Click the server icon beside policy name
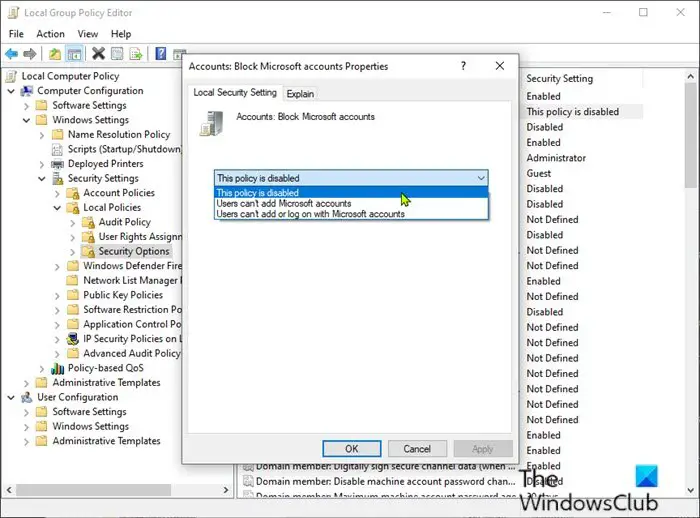Image resolution: width=700 pixels, height=518 pixels. pos(212,124)
